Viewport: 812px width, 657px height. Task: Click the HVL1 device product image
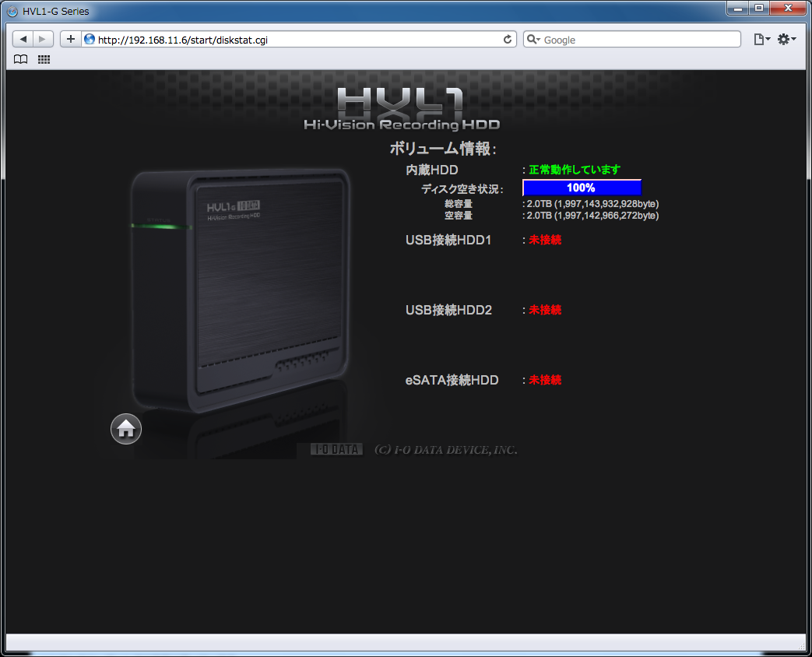241,290
